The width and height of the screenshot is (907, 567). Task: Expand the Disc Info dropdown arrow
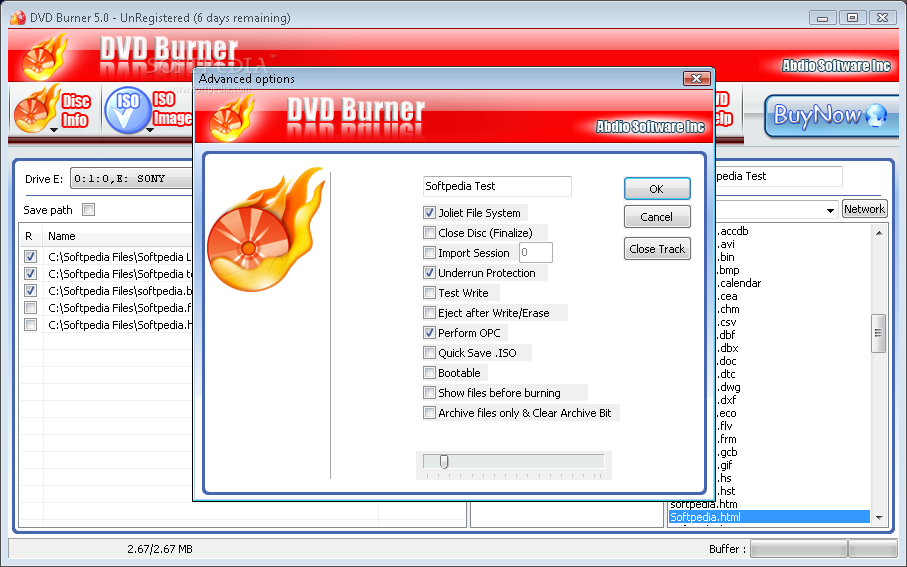click(x=54, y=130)
